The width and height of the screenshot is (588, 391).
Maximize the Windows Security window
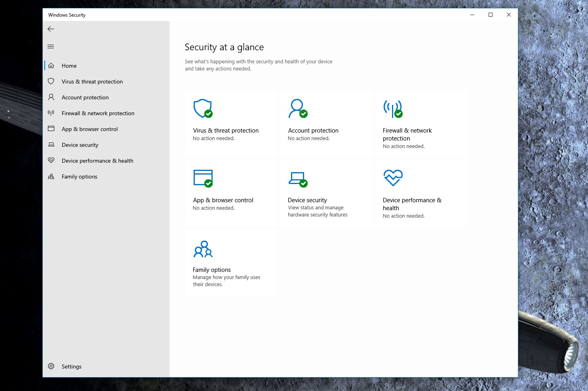pyautogui.click(x=491, y=15)
